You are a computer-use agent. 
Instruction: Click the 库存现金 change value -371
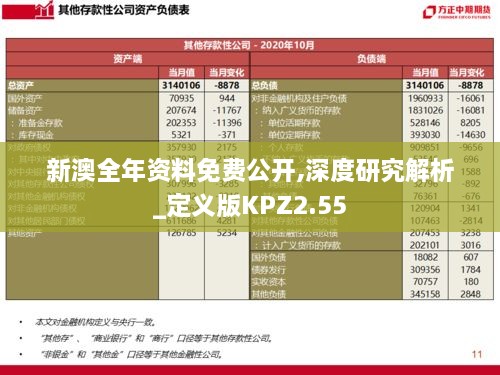[x=227, y=135]
